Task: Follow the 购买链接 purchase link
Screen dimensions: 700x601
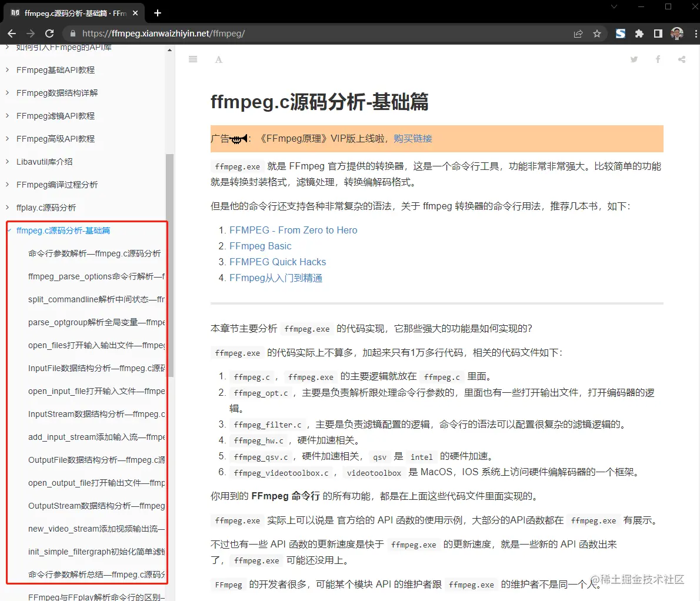Action: click(412, 139)
